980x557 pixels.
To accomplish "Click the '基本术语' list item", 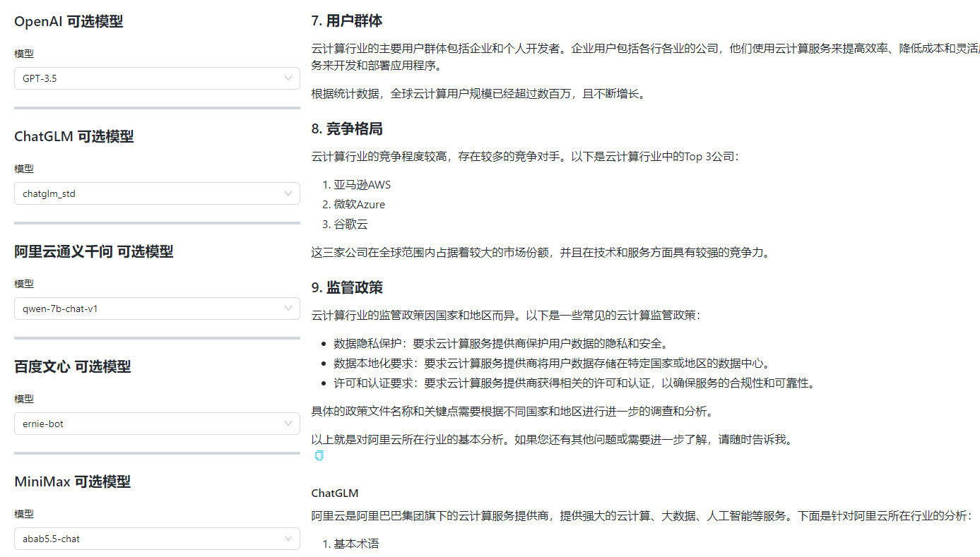I will coord(357,544).
